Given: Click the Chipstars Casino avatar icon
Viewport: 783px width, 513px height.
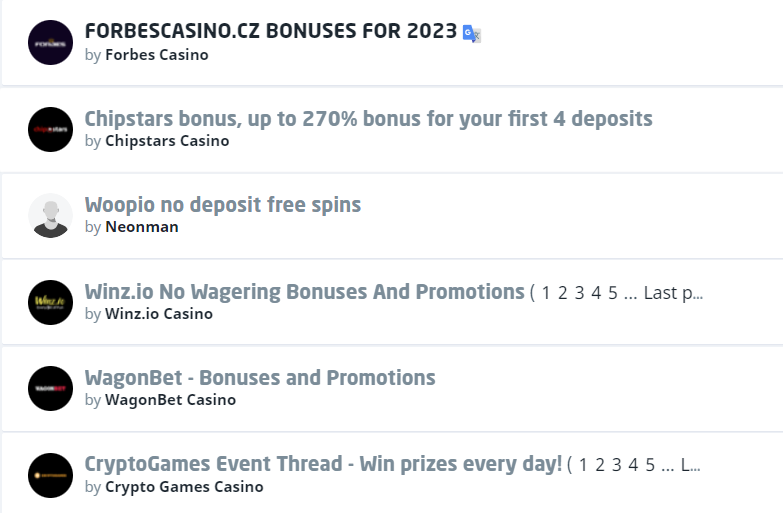Looking at the screenshot, I should coord(50,129).
